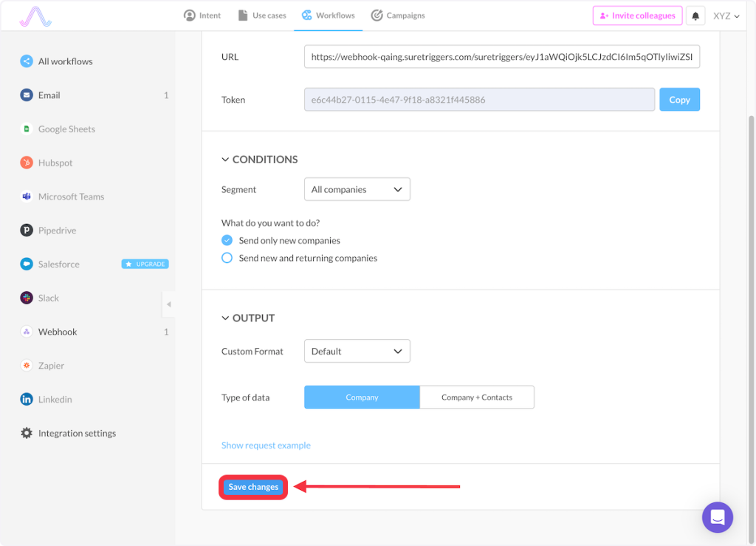
Task: Click the Save changes button
Action: point(253,487)
